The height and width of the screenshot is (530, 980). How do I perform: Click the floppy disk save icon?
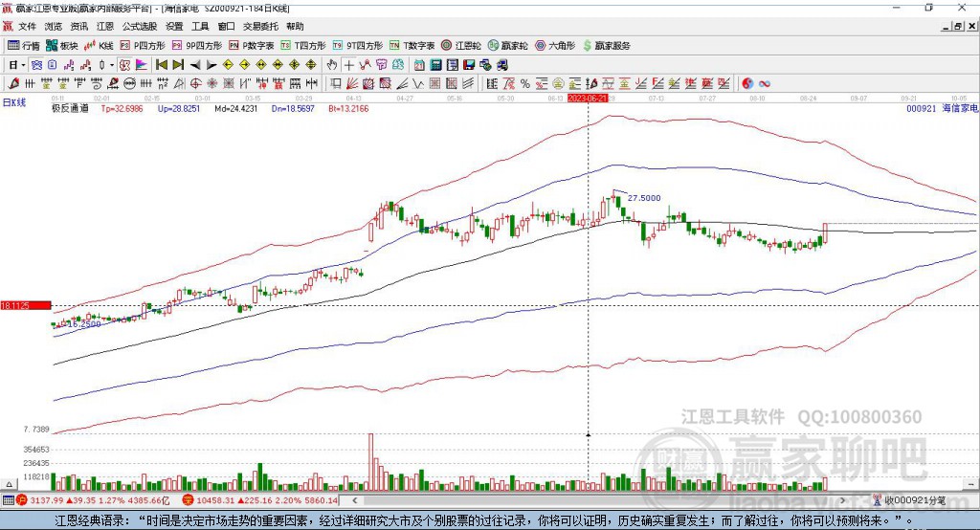(469, 65)
